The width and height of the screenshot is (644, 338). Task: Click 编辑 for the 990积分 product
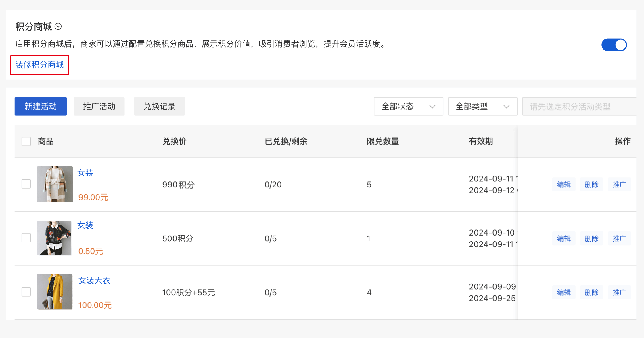click(563, 185)
